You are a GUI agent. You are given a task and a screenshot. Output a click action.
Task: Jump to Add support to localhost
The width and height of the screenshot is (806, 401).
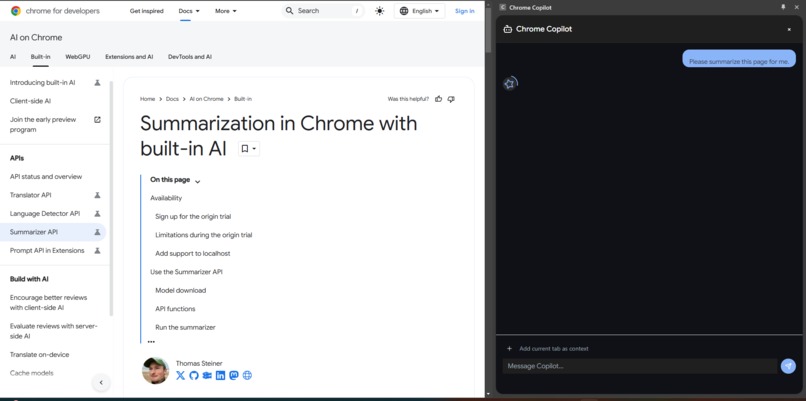pyautogui.click(x=193, y=253)
